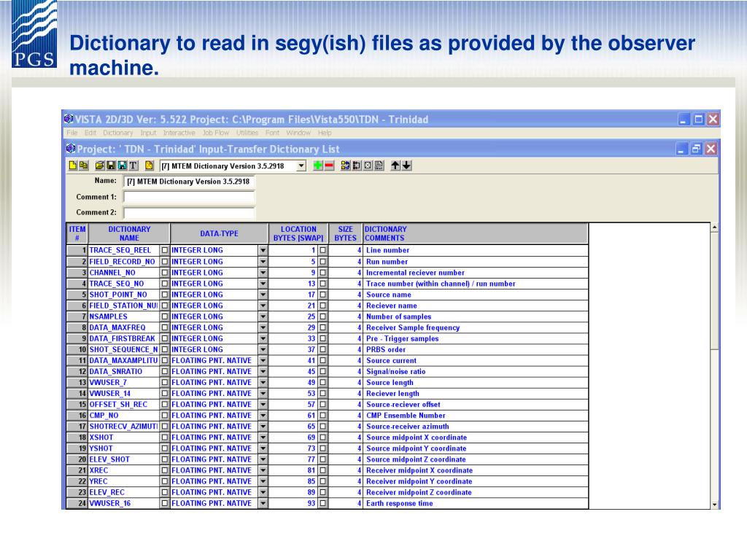This screenshot has height=560, width=747.
Task: Add item with the green plus icon
Action: click(318, 166)
